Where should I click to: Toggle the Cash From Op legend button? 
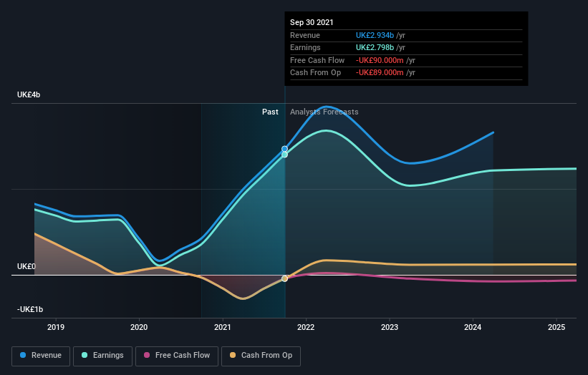click(261, 356)
